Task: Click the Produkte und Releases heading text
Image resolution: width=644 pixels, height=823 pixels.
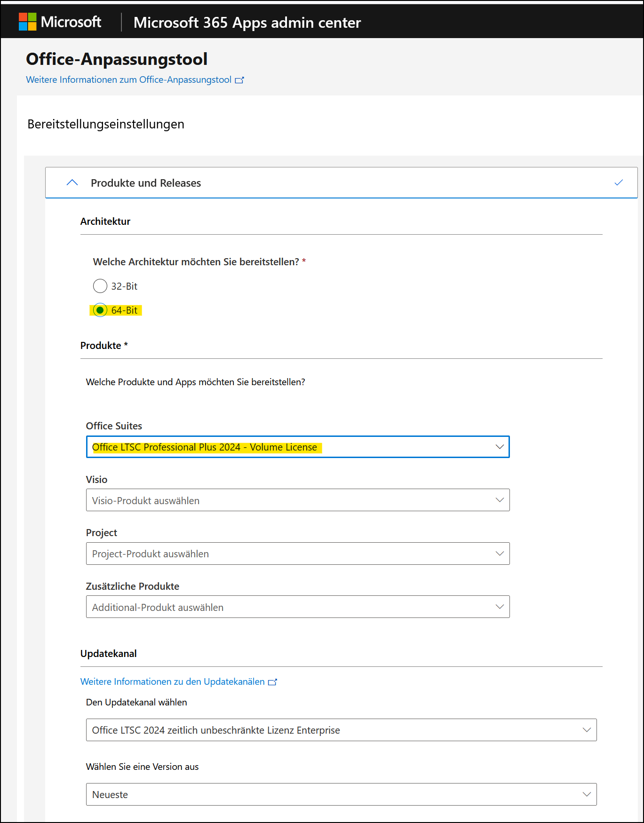Action: click(146, 183)
